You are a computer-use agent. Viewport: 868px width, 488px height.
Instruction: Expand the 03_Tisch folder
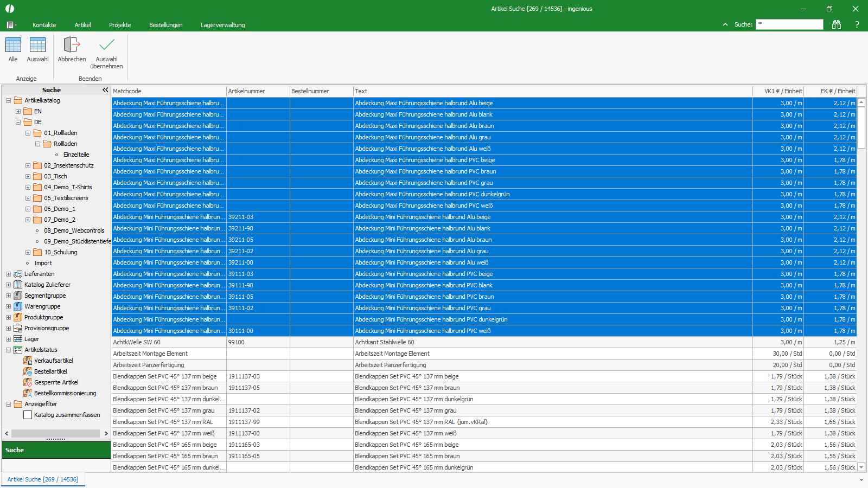point(28,176)
